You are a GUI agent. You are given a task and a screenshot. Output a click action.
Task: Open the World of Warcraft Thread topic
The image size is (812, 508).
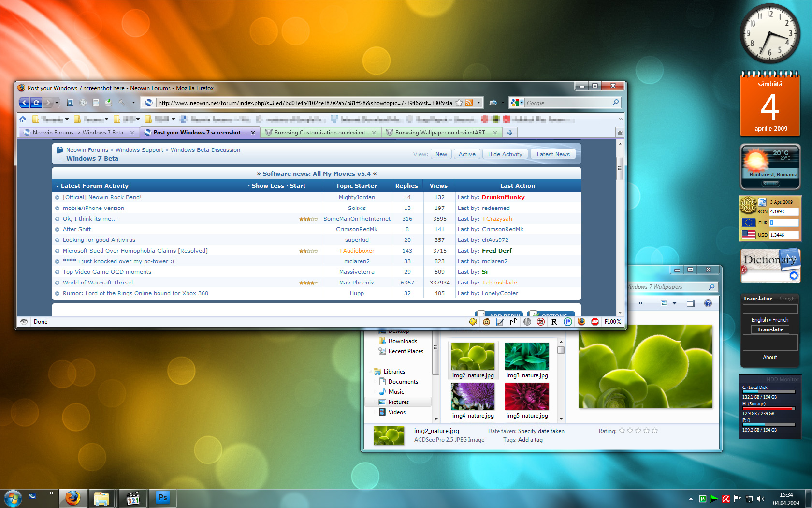pyautogui.click(x=98, y=282)
